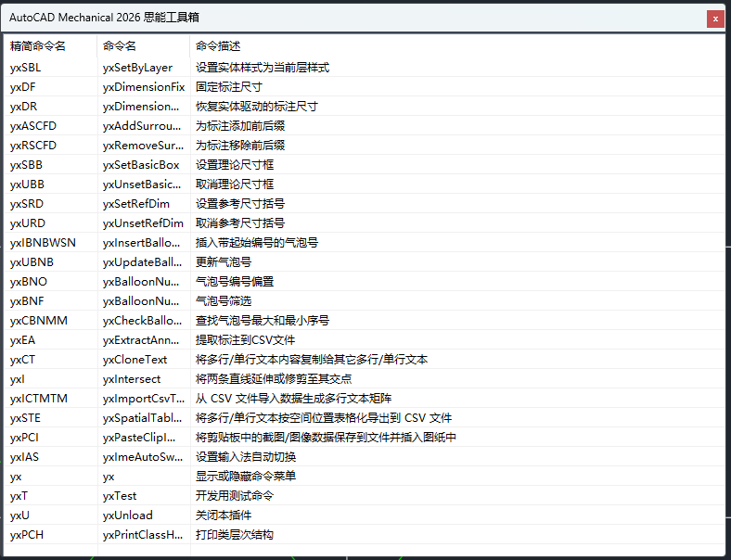Image resolution: width=731 pixels, height=560 pixels.
Task: Select the yxIAS command
Action: [x=24, y=457]
